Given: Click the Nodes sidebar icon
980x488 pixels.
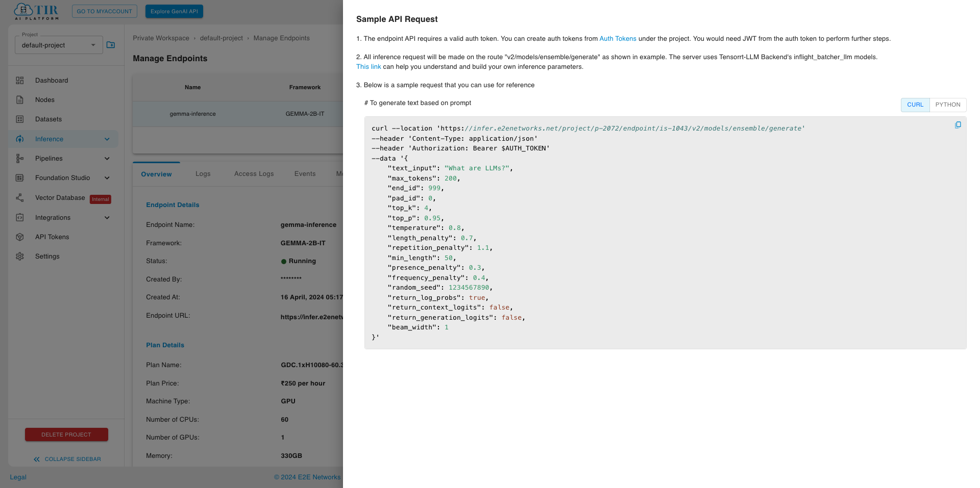Looking at the screenshot, I should pos(20,100).
